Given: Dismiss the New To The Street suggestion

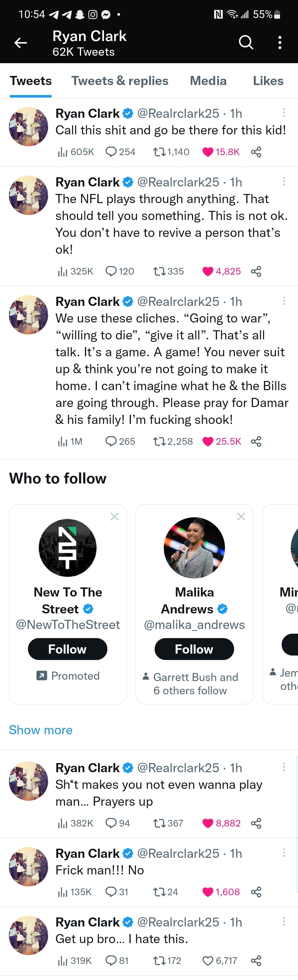Looking at the screenshot, I should coord(114,517).
